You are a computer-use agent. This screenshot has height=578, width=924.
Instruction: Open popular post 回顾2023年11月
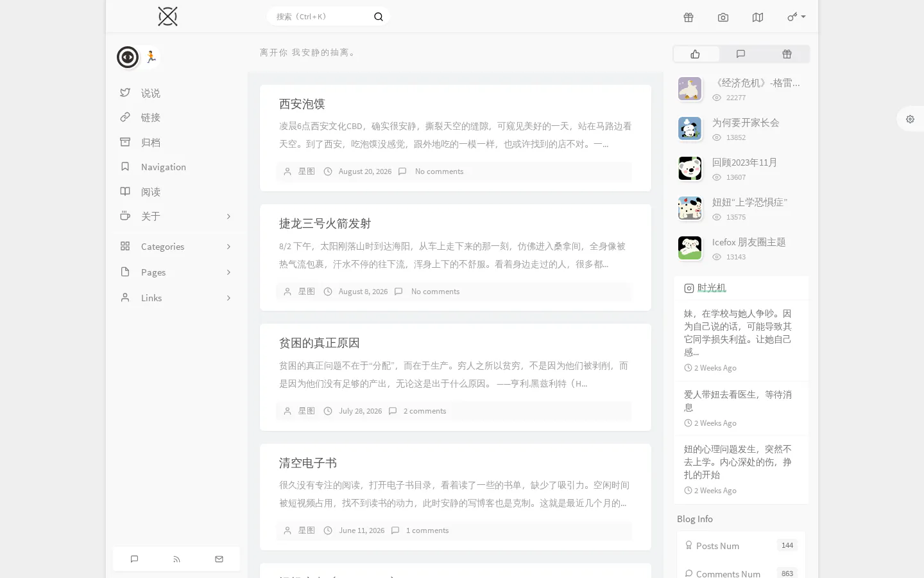tap(744, 162)
